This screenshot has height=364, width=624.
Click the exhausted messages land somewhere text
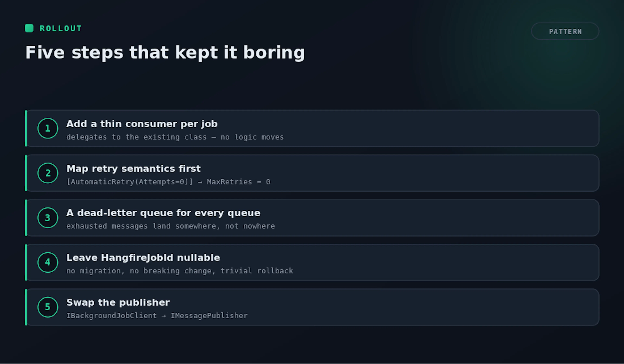pyautogui.click(x=171, y=226)
